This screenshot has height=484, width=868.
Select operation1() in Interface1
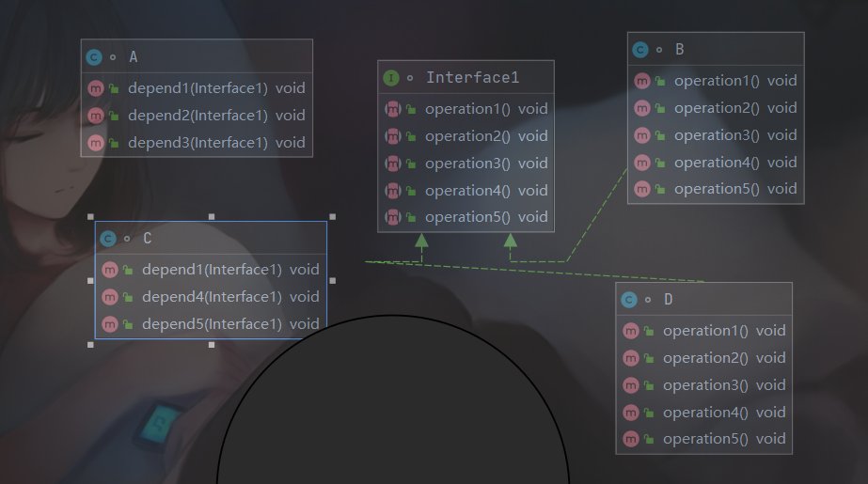point(466,109)
